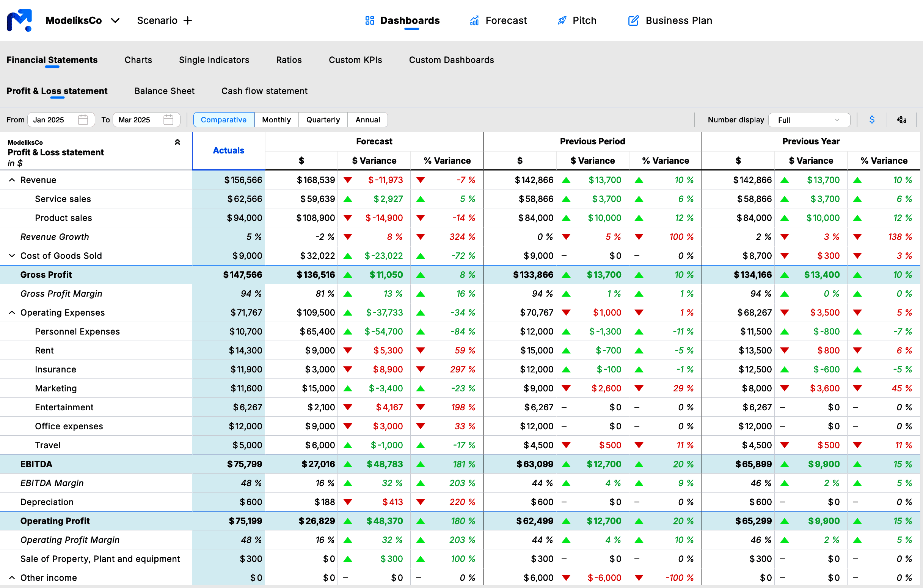
Task: Click double-chevron collapse all rows icon
Action: coord(177,142)
